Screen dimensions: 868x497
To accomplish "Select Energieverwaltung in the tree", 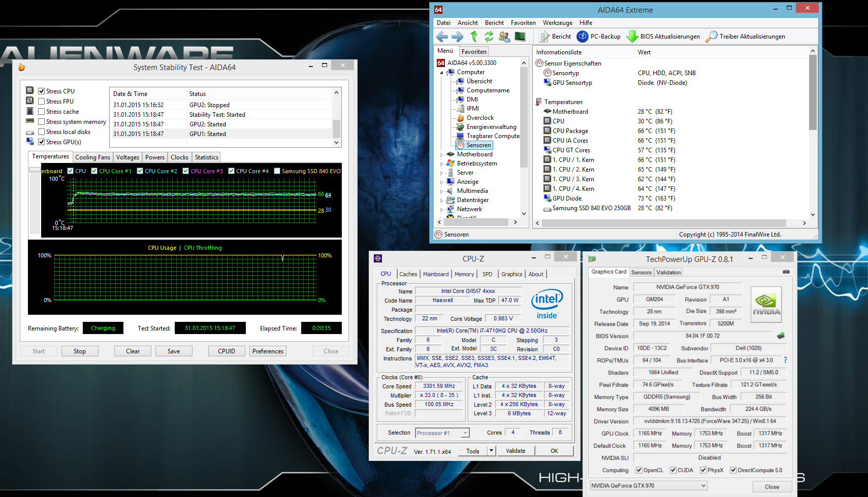I will pos(491,127).
